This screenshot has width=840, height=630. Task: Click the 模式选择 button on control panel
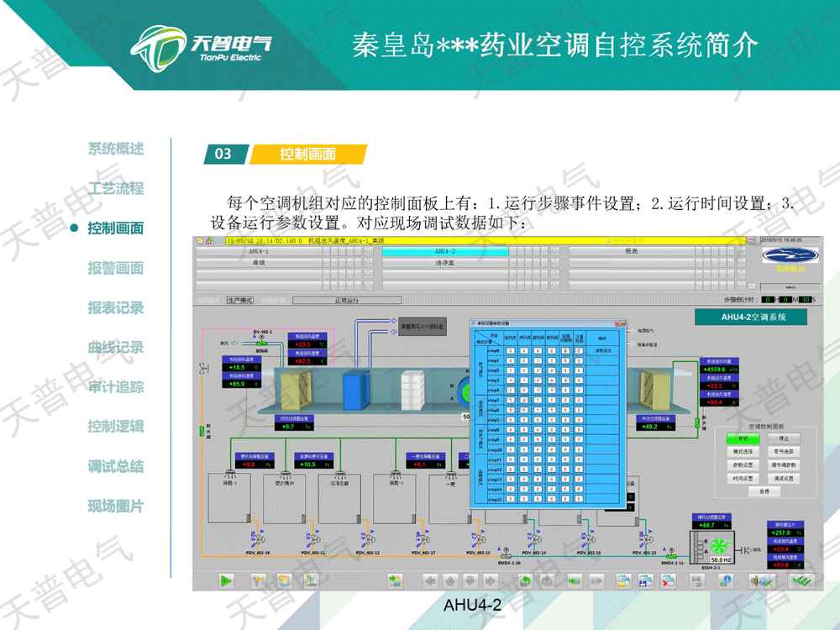pyautogui.click(x=743, y=452)
